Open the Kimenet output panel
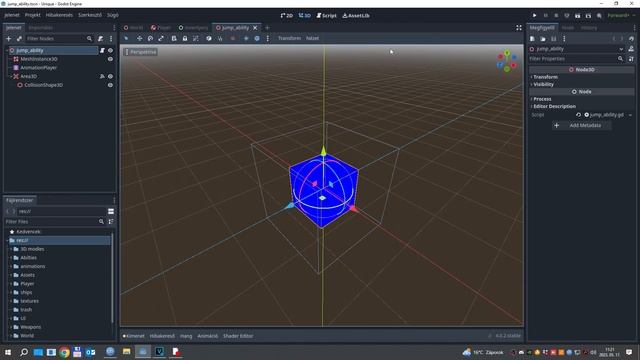The image size is (640, 360). coord(134,336)
